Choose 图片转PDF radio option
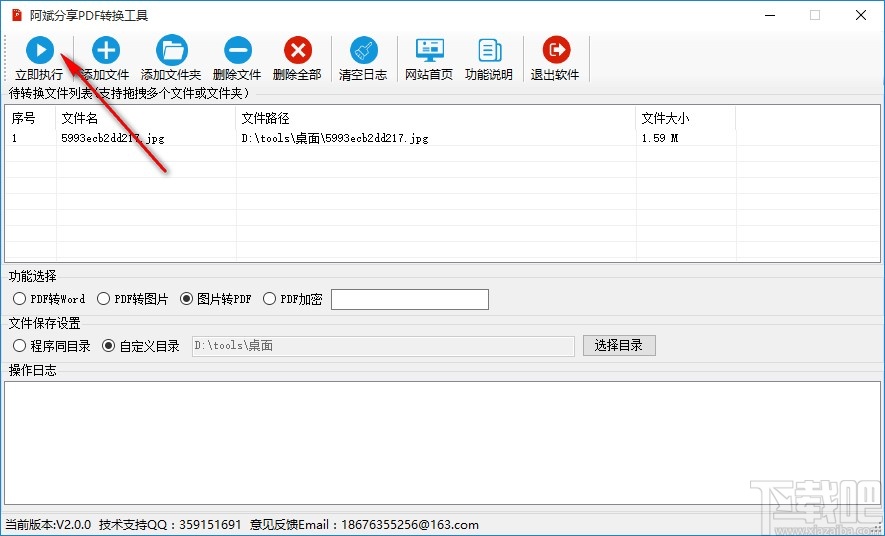885x536 pixels. tap(216, 298)
